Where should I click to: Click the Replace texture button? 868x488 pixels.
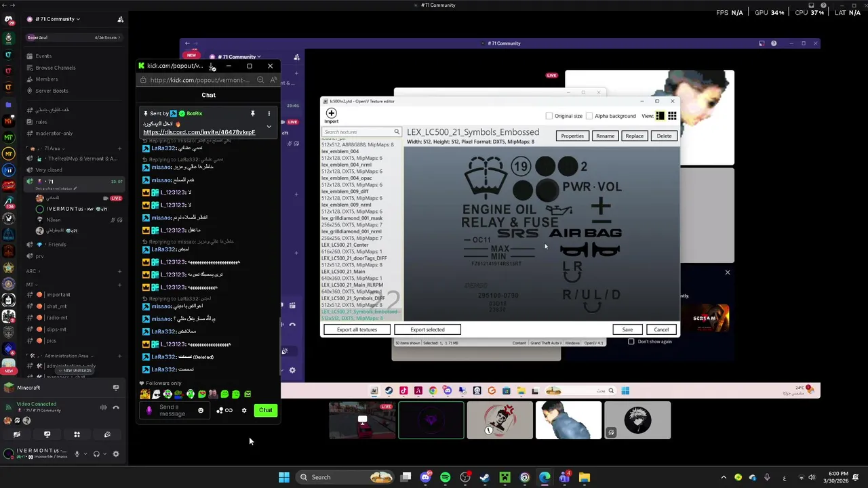click(635, 136)
